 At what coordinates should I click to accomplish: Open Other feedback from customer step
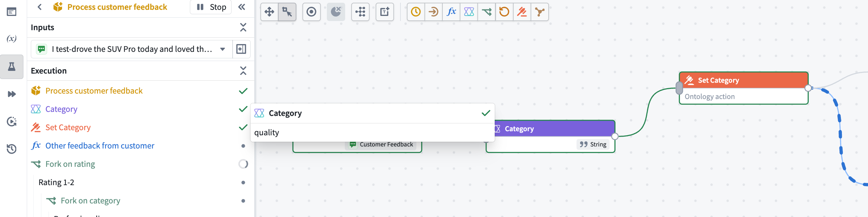tap(140, 146)
